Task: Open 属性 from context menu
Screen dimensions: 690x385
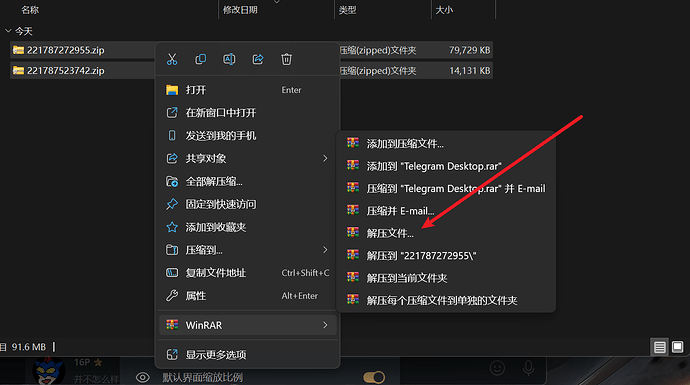Action: pos(248,296)
